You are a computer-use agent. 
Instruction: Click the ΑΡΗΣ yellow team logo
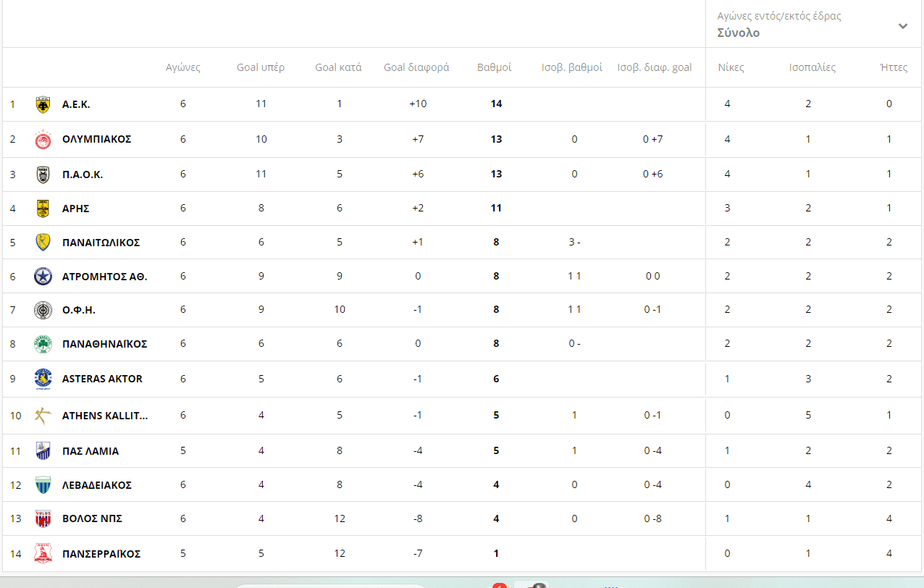43,209
